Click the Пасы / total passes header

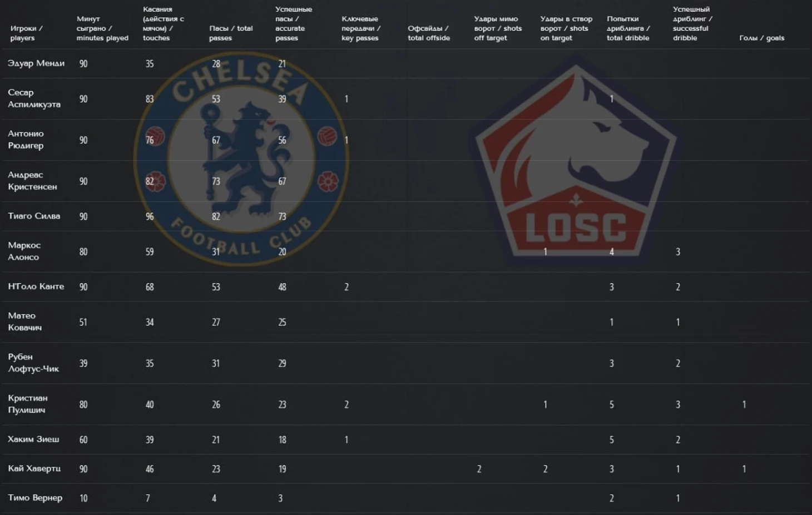pyautogui.click(x=231, y=33)
